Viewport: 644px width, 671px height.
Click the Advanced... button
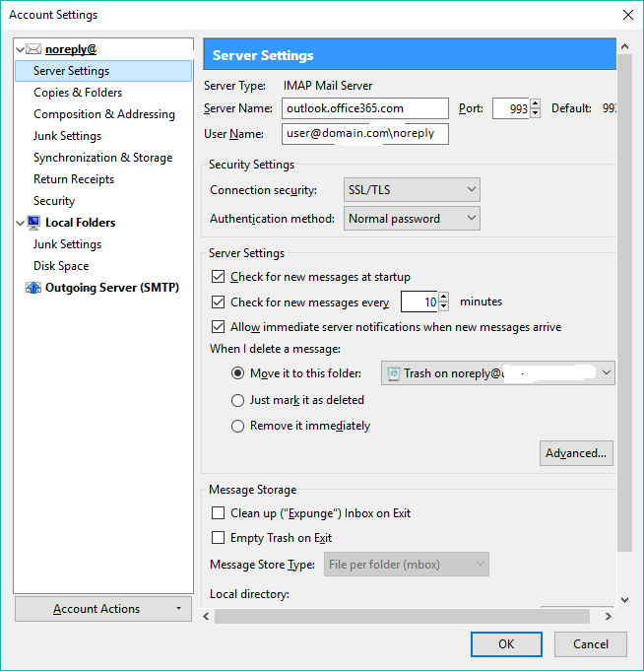(x=576, y=453)
